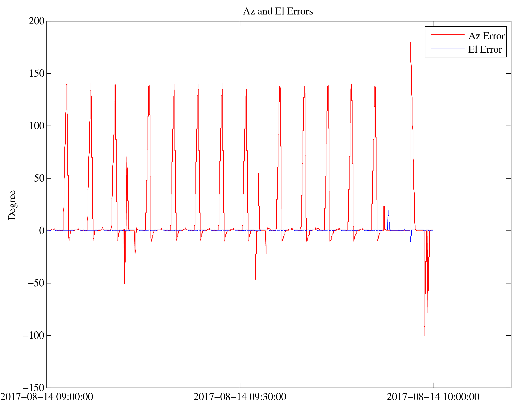The width and height of the screenshot is (518, 420).
Task: Click the tallest red Az Error peak near 180
Action: pos(410,42)
